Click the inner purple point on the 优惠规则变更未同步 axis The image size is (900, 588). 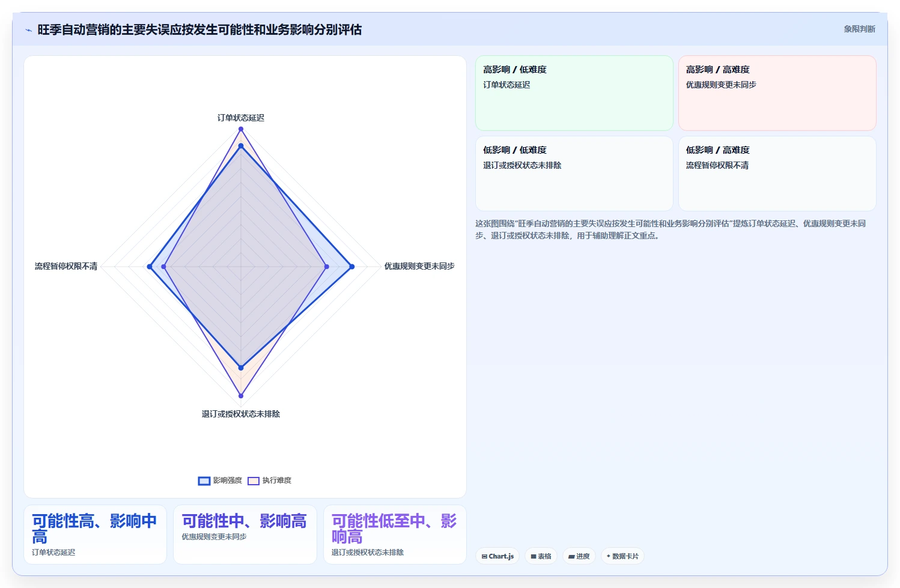point(327,267)
